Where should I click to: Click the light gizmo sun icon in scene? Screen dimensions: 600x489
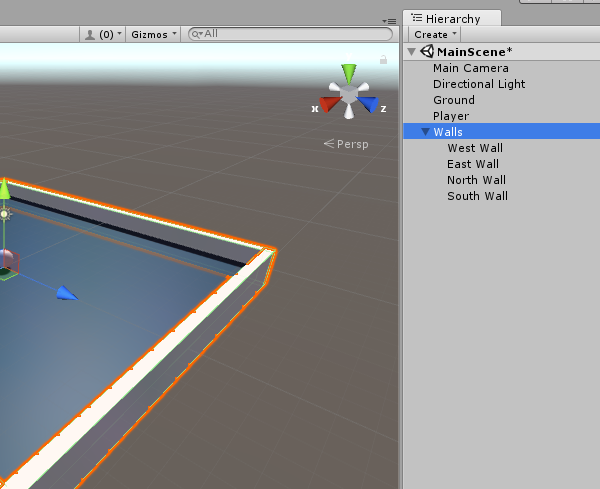tap(5, 214)
